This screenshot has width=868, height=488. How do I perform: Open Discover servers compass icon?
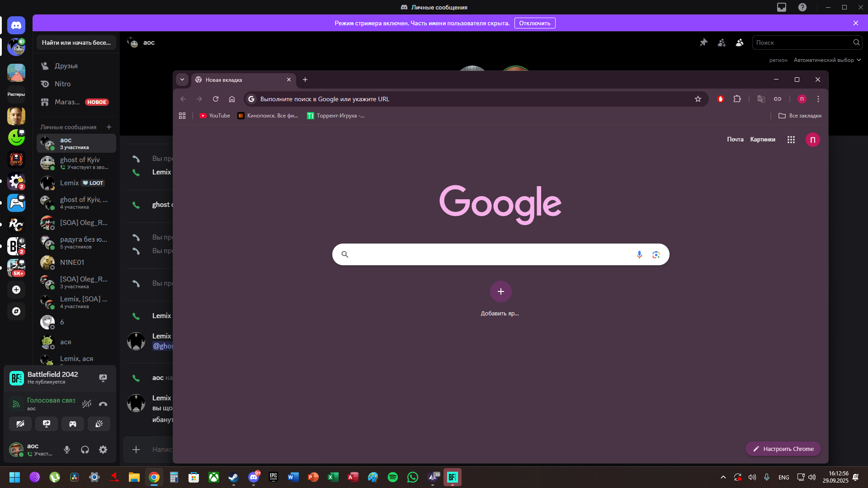[16, 311]
